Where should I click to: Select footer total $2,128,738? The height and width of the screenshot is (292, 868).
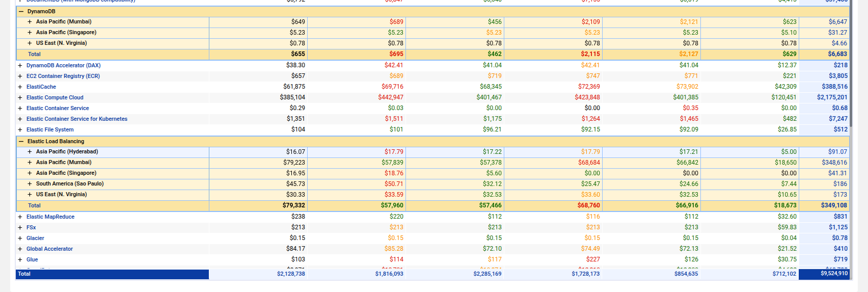[291, 274]
